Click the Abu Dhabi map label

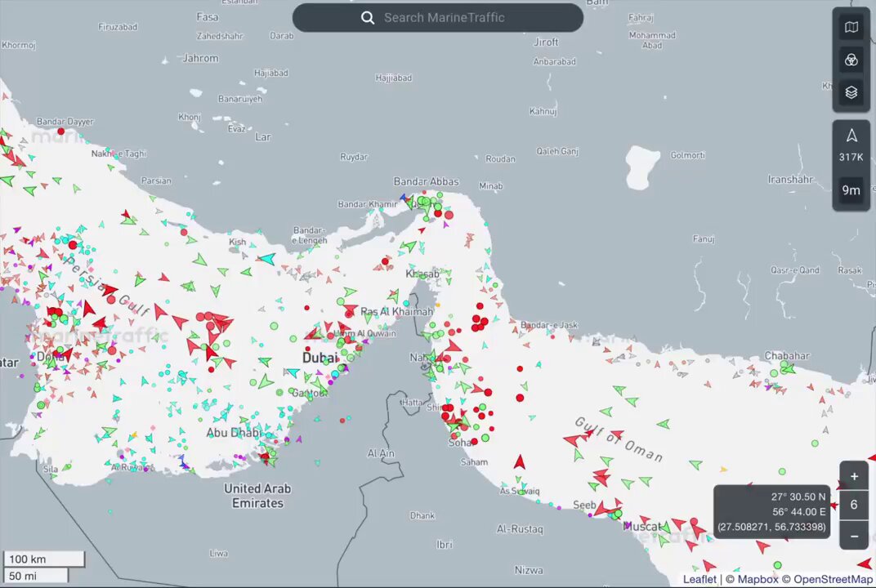point(233,432)
